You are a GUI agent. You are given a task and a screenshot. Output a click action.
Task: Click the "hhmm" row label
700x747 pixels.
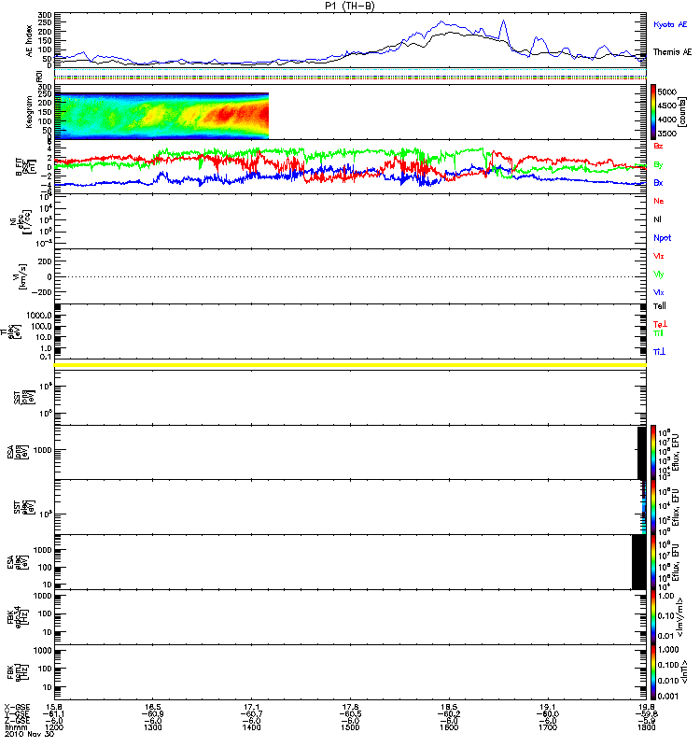point(16,727)
